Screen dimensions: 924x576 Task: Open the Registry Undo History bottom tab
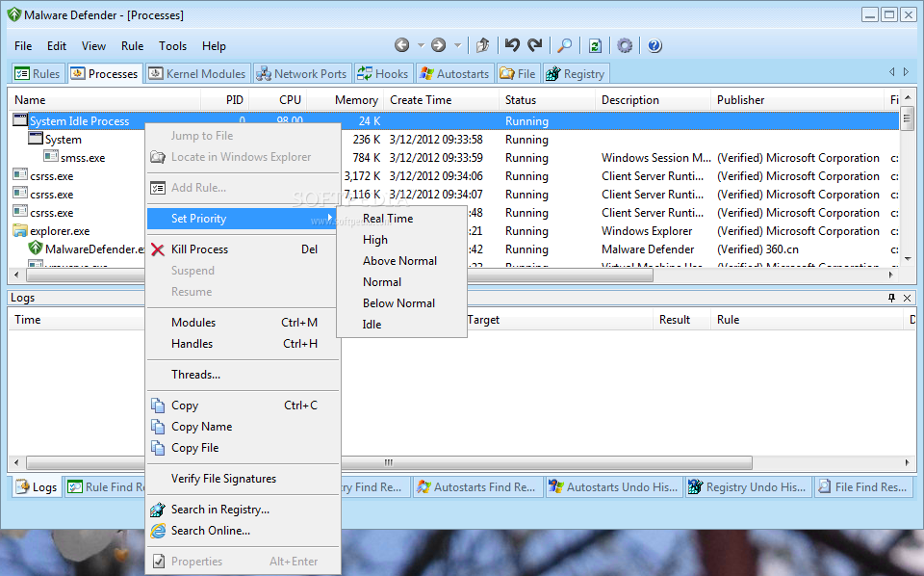coord(749,487)
